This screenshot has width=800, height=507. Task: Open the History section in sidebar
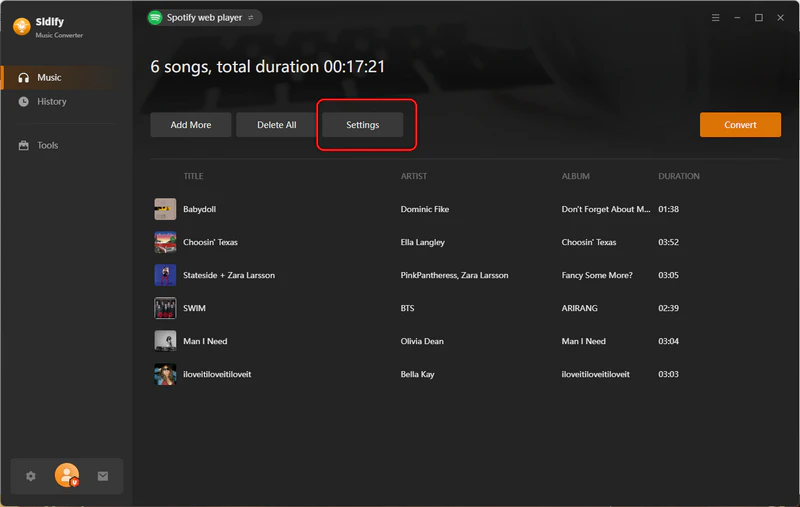(51, 101)
